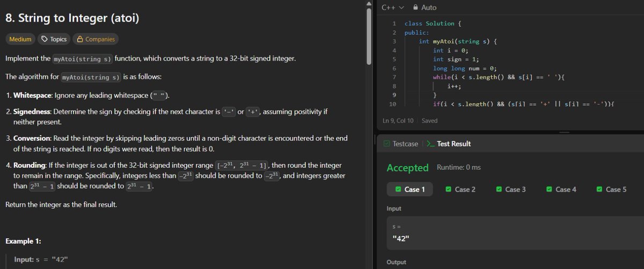644x269 pixels.
Task: Select Case 1 result
Action: pos(410,189)
